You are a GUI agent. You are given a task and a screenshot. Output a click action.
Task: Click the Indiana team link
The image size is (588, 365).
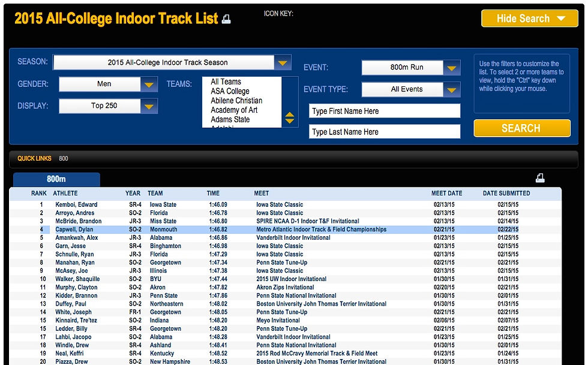pos(160,320)
